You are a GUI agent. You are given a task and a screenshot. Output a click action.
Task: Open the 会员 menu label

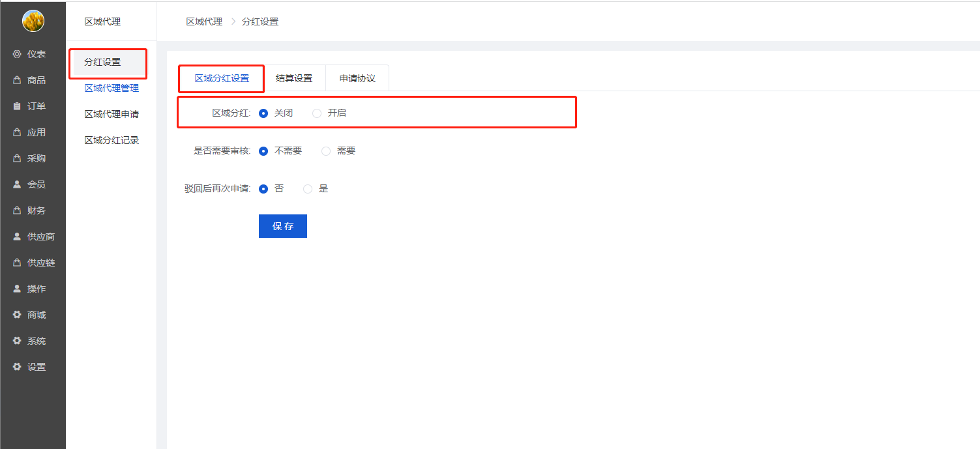tap(37, 184)
